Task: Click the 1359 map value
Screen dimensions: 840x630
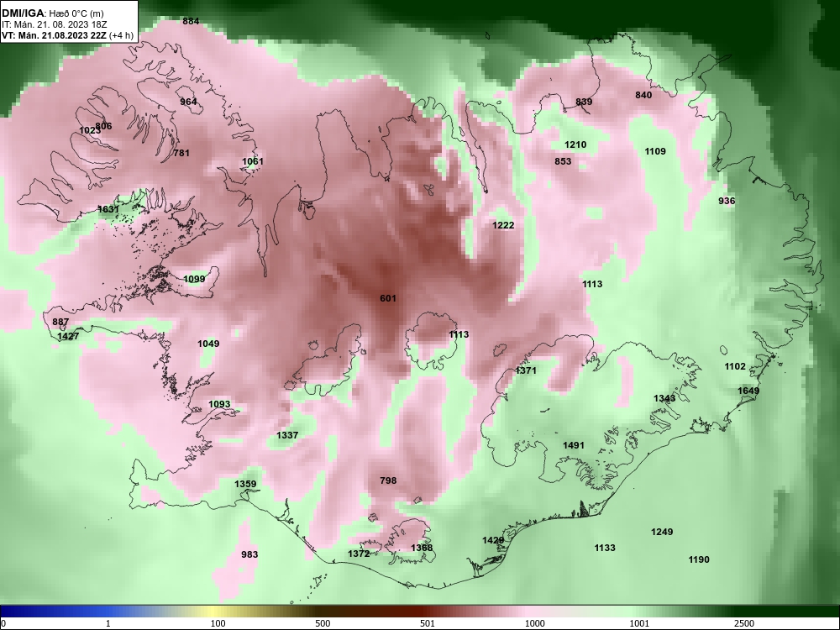Action: point(245,485)
